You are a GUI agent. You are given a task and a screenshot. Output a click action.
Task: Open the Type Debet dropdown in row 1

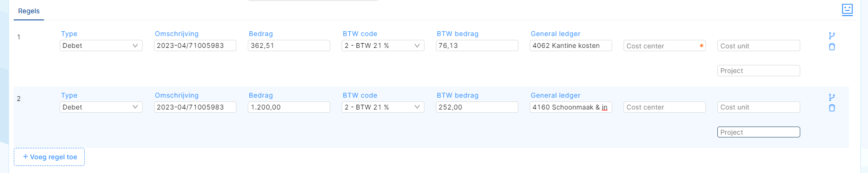coord(101,46)
